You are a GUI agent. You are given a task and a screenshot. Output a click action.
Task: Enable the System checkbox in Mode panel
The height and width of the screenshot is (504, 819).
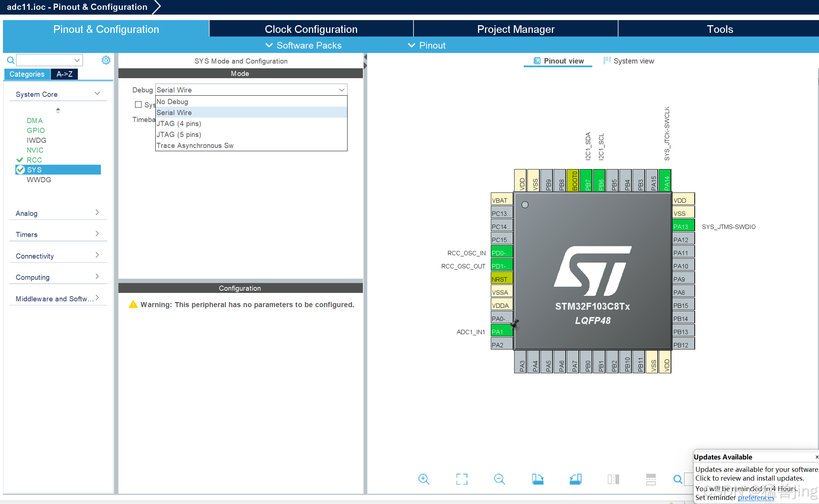tap(138, 104)
